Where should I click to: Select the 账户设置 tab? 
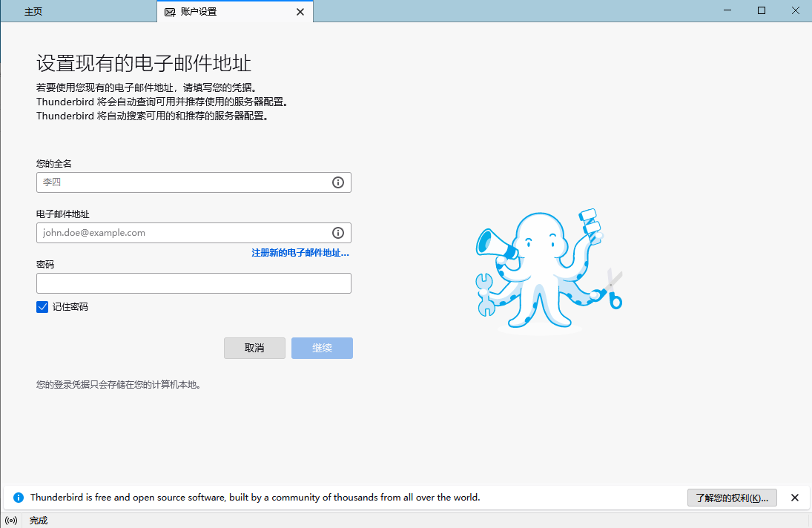[x=235, y=11]
